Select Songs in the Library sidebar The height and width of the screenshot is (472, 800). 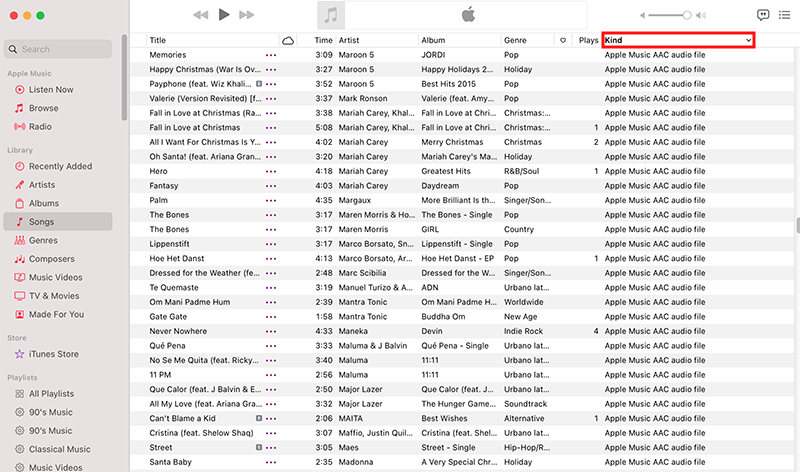pyautogui.click(x=58, y=221)
